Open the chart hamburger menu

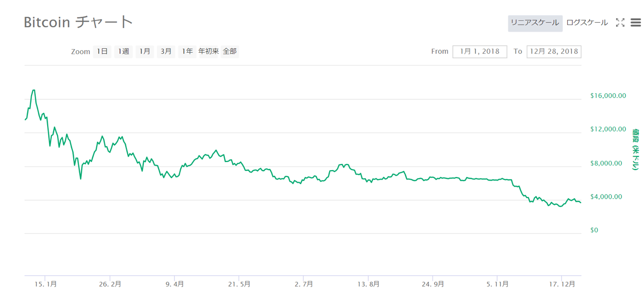tap(636, 23)
